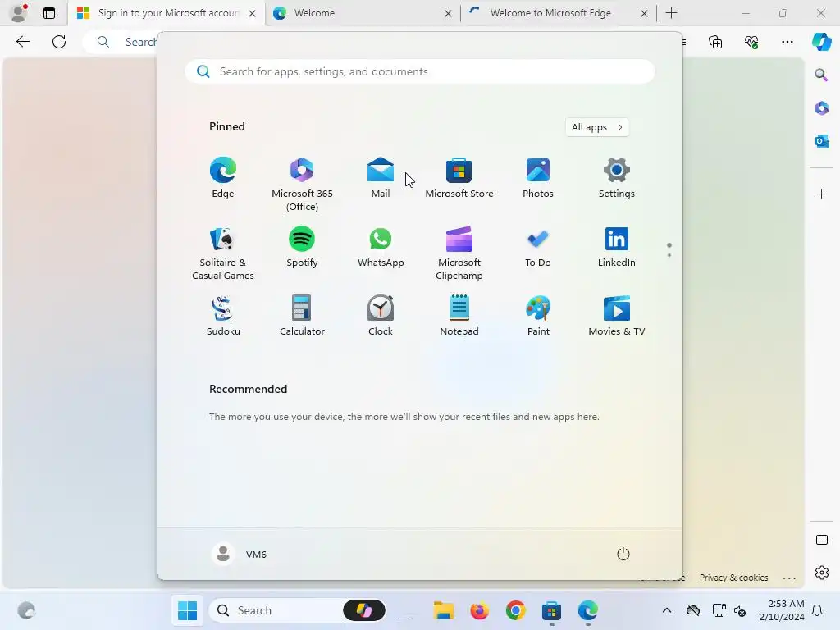Launch the Photos app

tap(538, 178)
